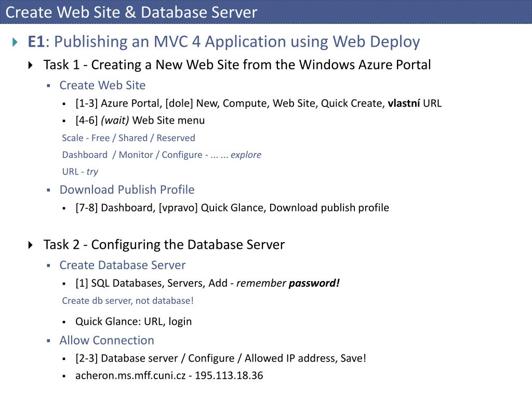Click the 'Quick Glance: URL, login' line

coord(134,321)
